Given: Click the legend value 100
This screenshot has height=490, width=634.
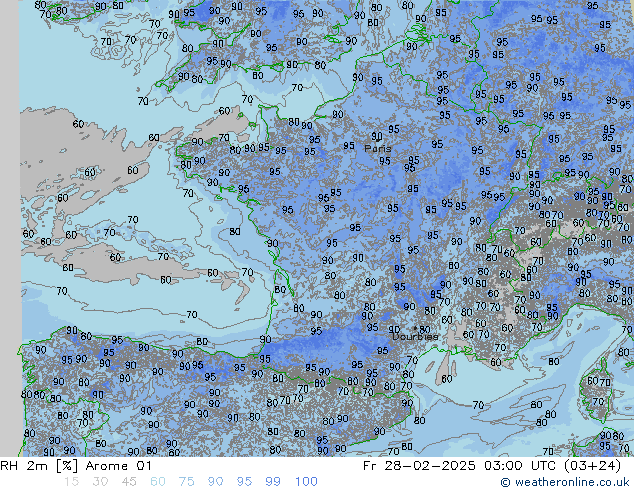Looking at the screenshot, I should pos(306,482).
